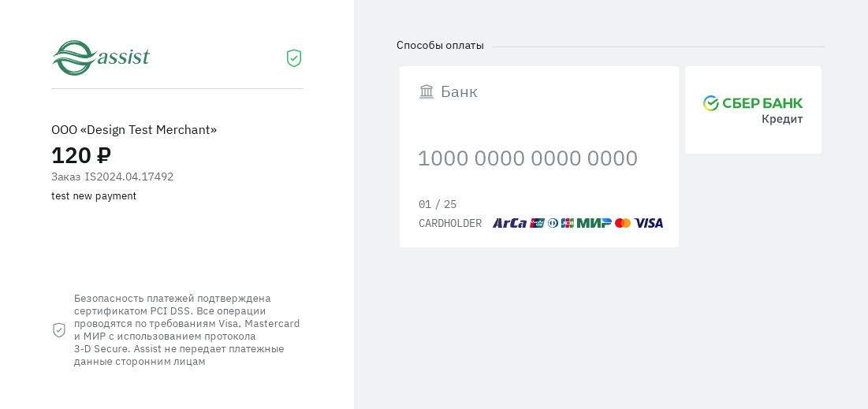Click the ArCa card logo
This screenshot has width=868, height=409.
(509, 223)
